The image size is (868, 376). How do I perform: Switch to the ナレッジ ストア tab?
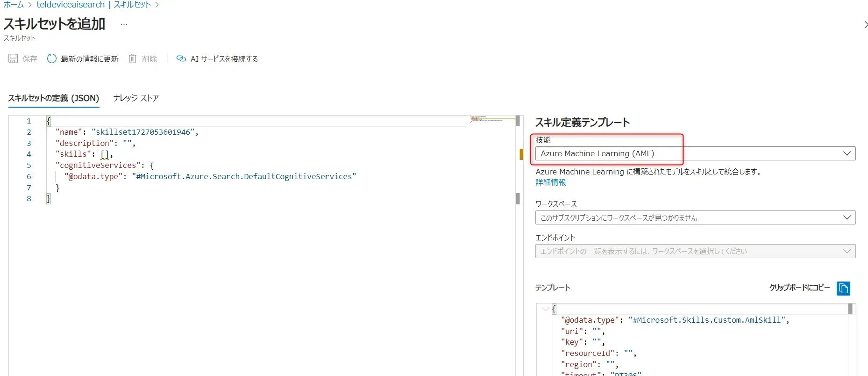tap(136, 98)
